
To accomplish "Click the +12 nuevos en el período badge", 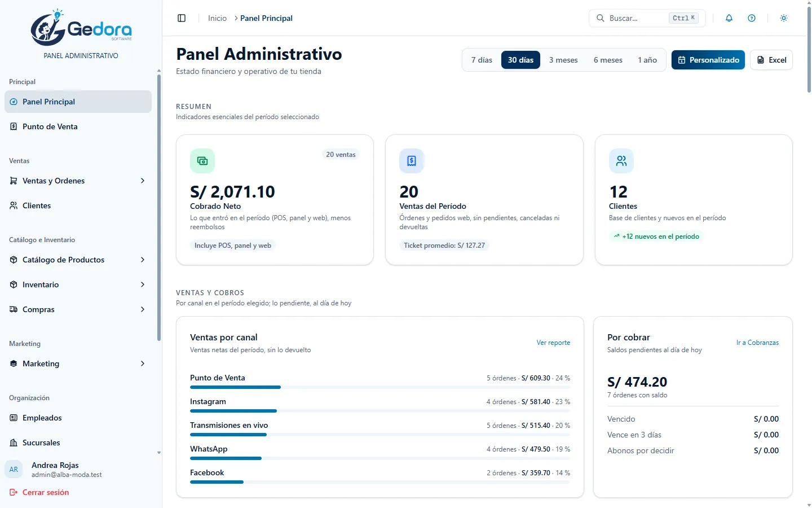I will pyautogui.click(x=656, y=237).
